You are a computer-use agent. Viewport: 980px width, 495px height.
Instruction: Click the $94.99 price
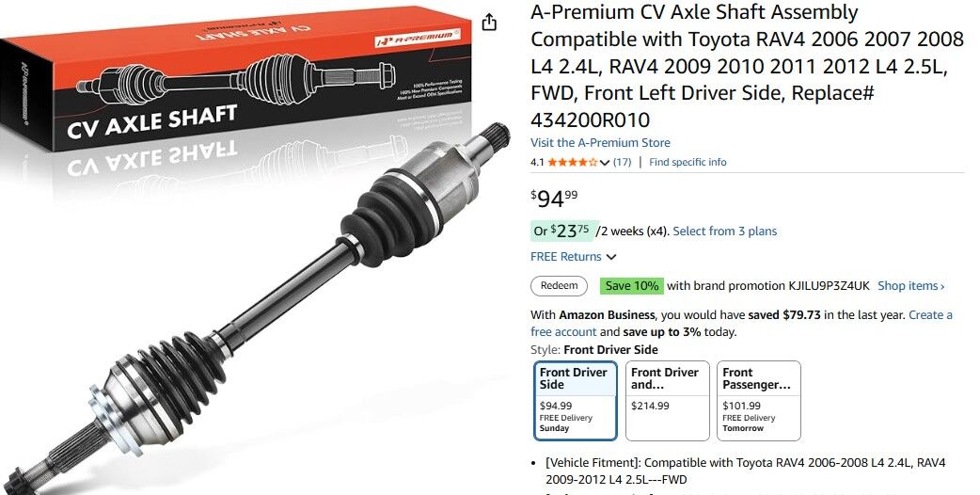(554, 199)
